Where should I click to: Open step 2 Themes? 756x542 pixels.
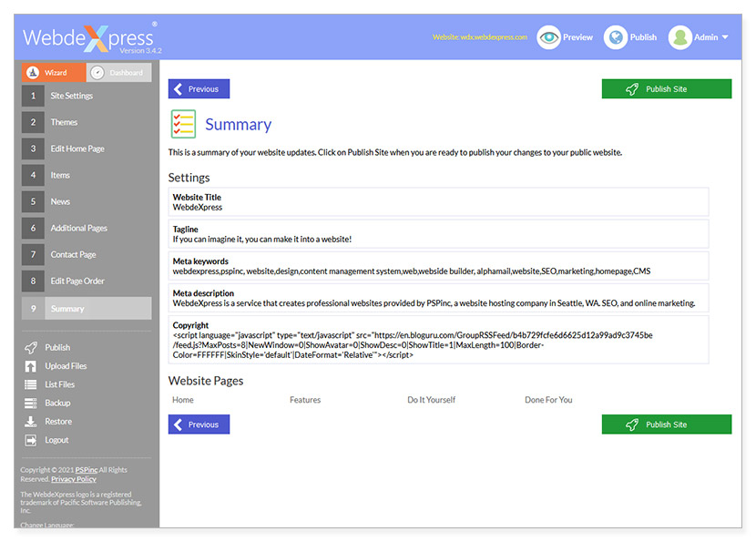tap(87, 122)
